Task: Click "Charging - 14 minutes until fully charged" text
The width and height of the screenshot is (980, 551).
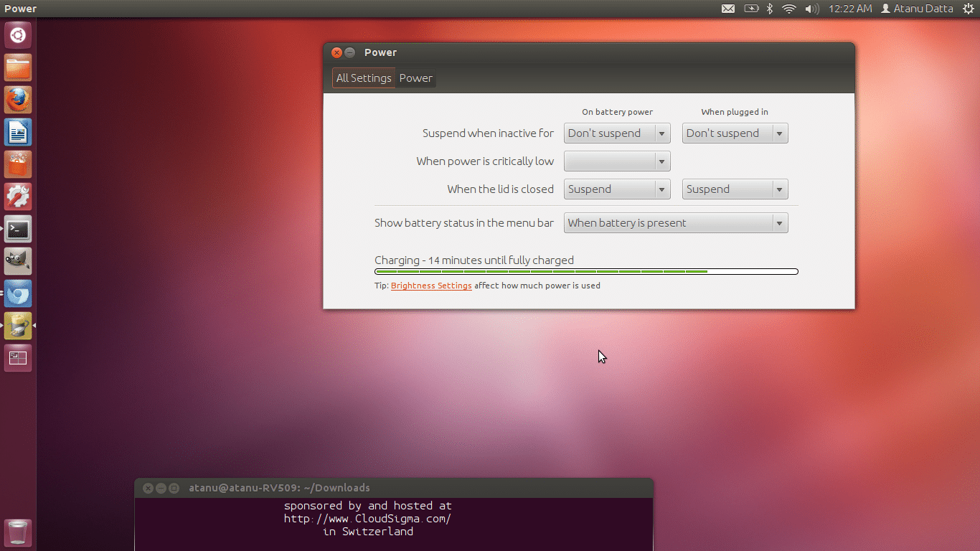Action: click(x=474, y=260)
